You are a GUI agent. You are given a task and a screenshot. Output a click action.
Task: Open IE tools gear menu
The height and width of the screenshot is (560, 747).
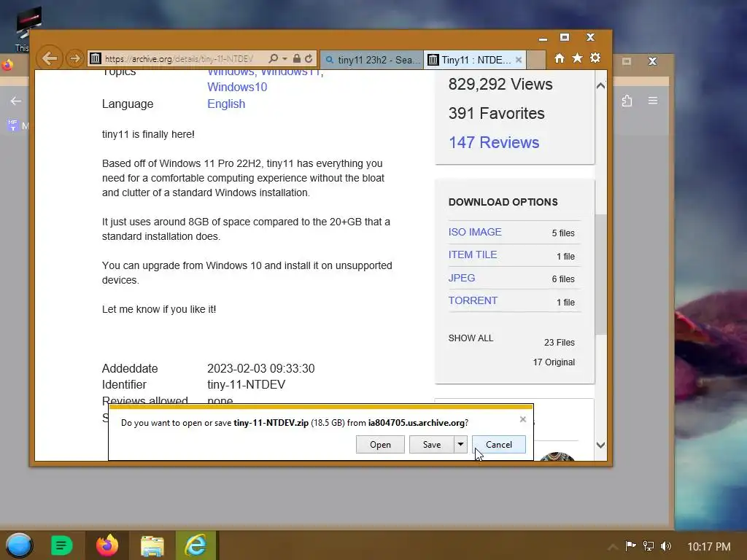(595, 58)
